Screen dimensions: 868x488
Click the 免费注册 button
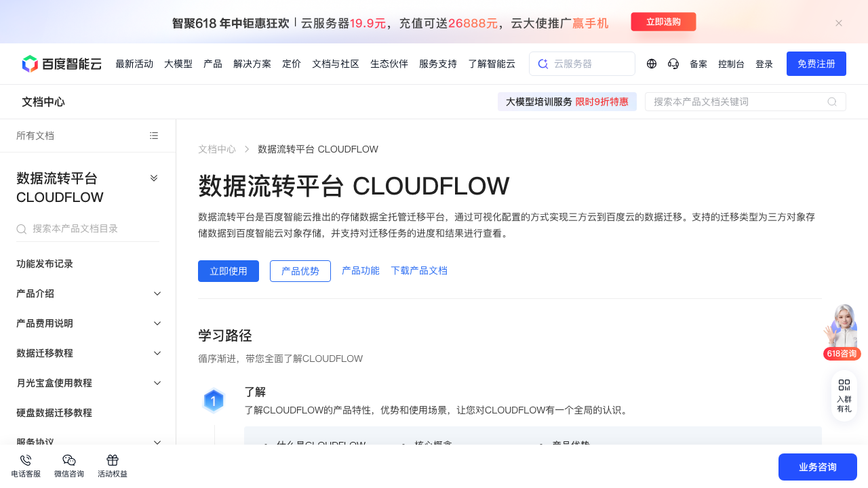tap(816, 64)
